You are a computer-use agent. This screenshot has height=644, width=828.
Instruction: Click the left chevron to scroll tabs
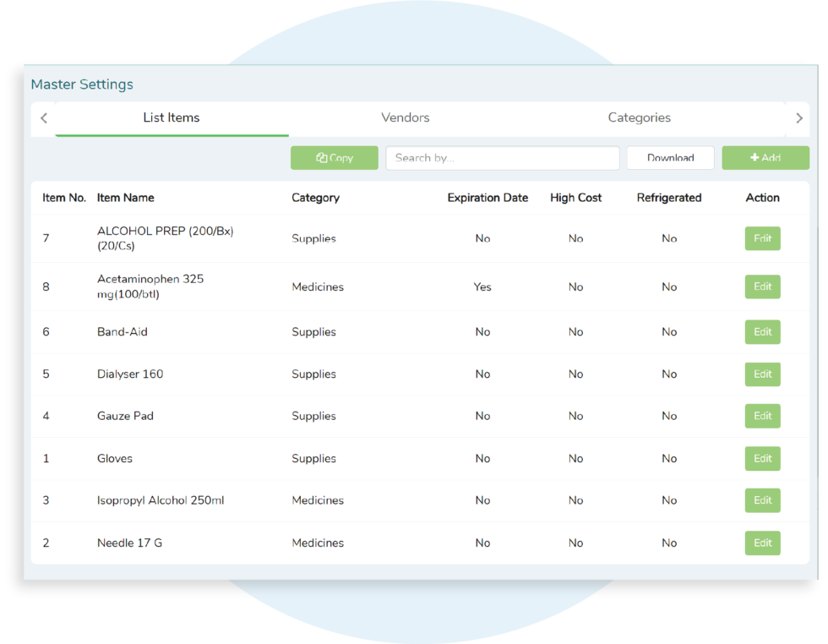tap(43, 117)
